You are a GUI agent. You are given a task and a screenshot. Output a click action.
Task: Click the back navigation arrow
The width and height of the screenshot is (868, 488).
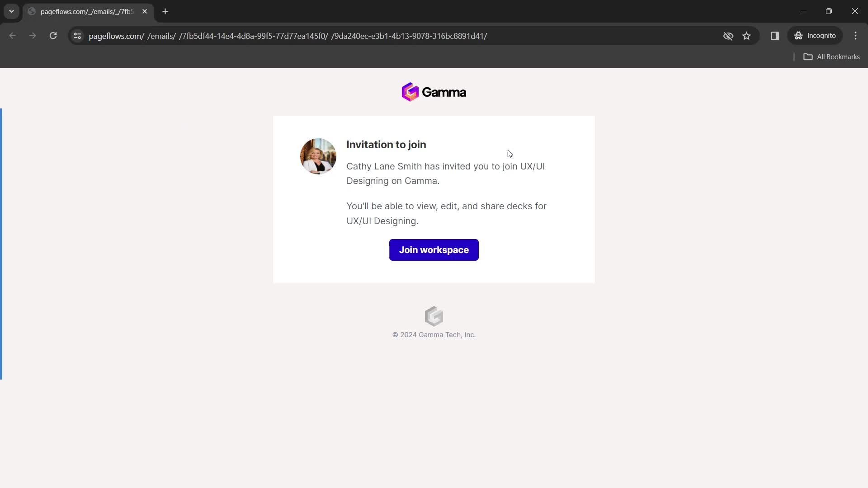click(x=13, y=36)
